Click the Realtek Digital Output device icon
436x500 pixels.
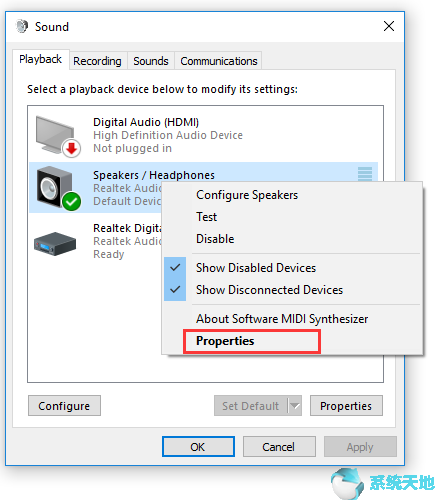[x=55, y=243]
